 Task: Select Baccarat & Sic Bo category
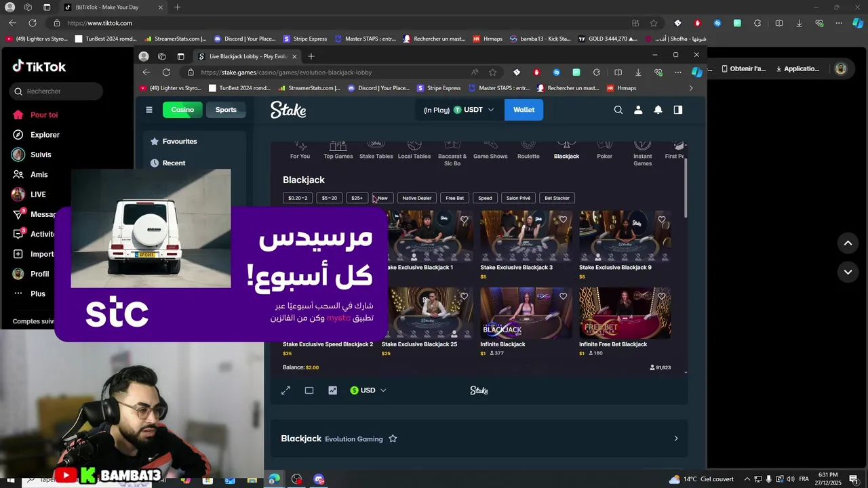452,154
